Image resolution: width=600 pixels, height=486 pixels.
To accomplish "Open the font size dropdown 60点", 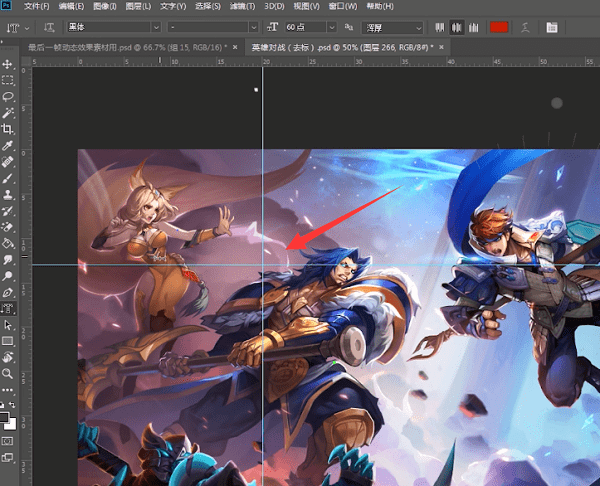I will click(x=330, y=27).
